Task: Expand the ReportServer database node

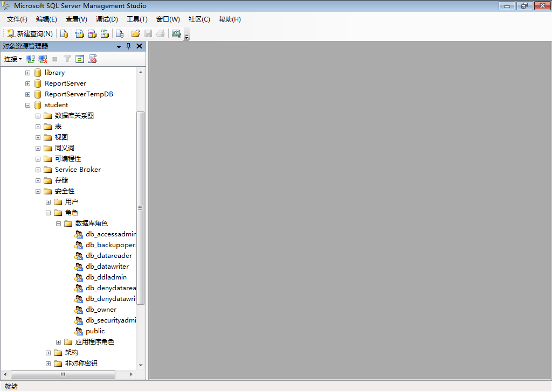Action: 28,83
